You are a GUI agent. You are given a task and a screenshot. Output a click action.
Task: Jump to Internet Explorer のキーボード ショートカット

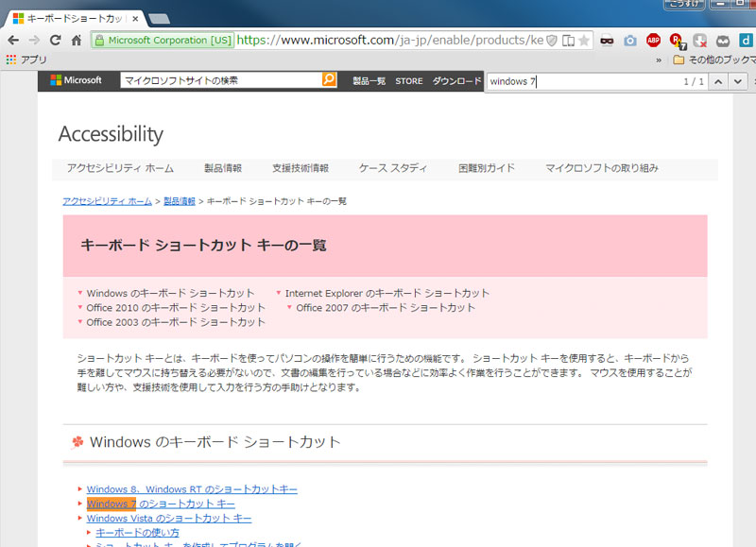[387, 293]
